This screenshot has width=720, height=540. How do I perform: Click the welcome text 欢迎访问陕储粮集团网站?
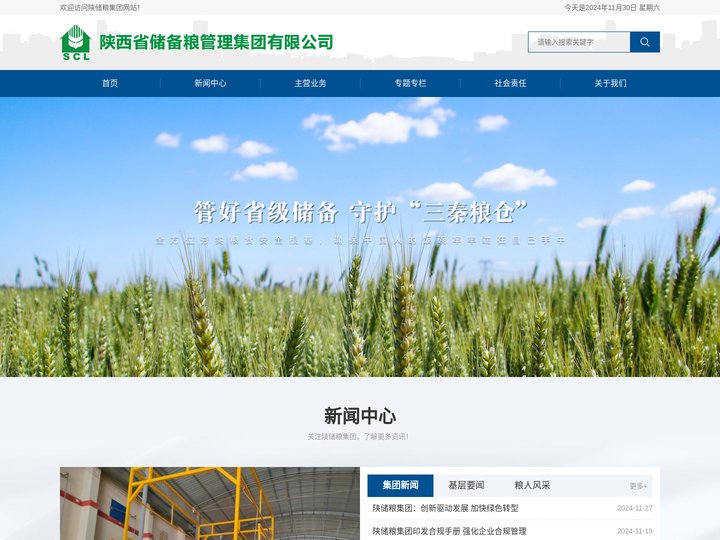pyautogui.click(x=100, y=8)
